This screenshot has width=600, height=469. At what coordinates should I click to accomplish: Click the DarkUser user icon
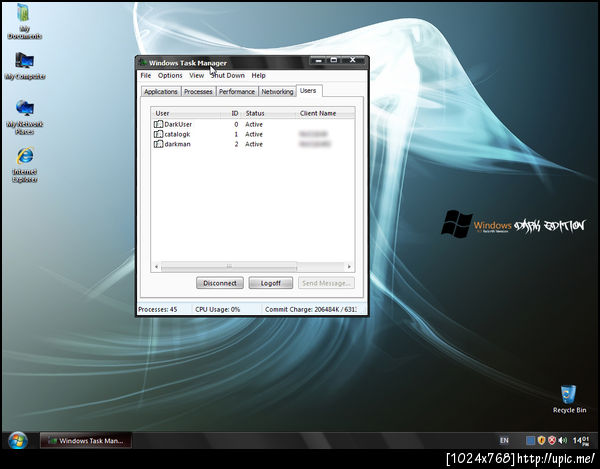click(x=158, y=124)
